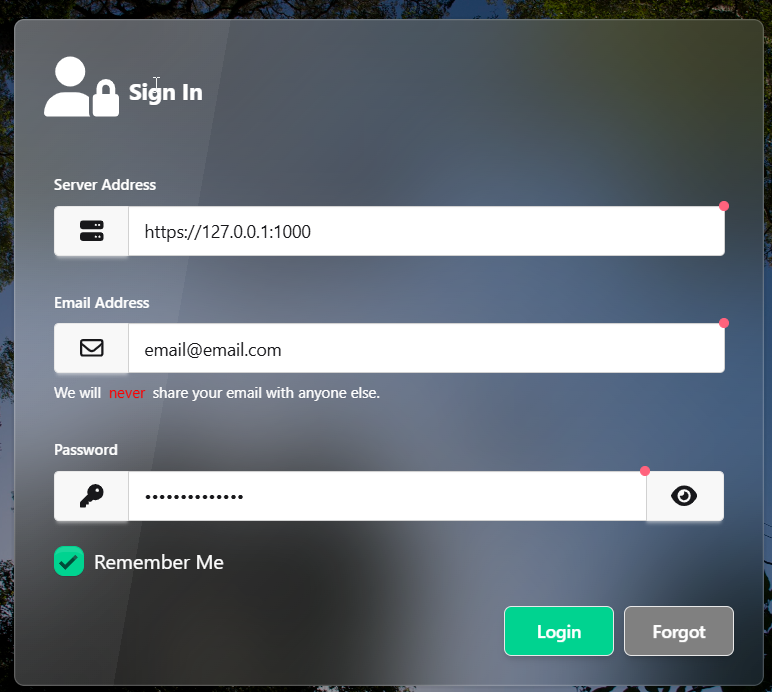The image size is (772, 692).
Task: Focus the Password input field
Action: 387,496
